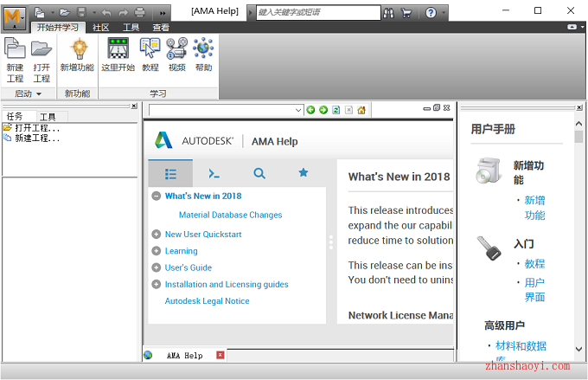Open the 教程 link under 入门
The width and height of the screenshot is (588, 380).
[x=534, y=264]
